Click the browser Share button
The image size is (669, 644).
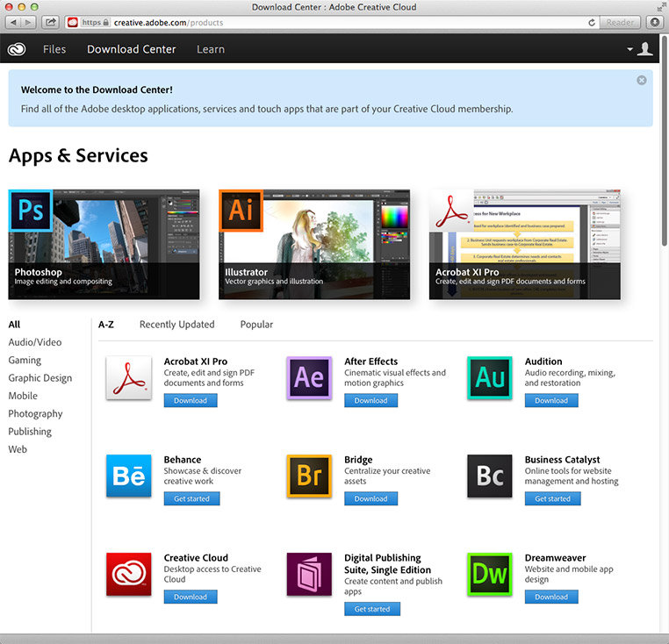point(51,22)
